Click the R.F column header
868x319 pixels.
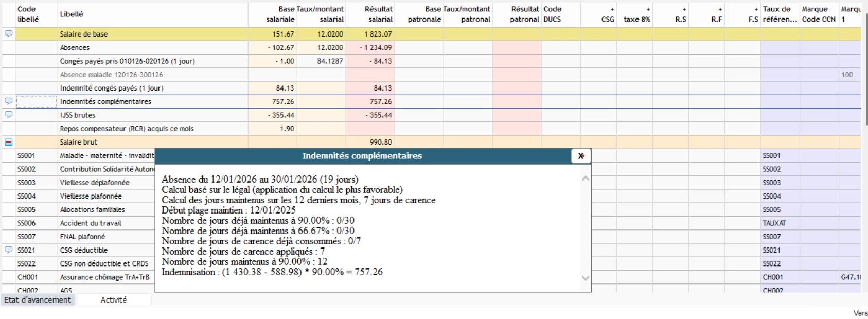tap(706, 14)
